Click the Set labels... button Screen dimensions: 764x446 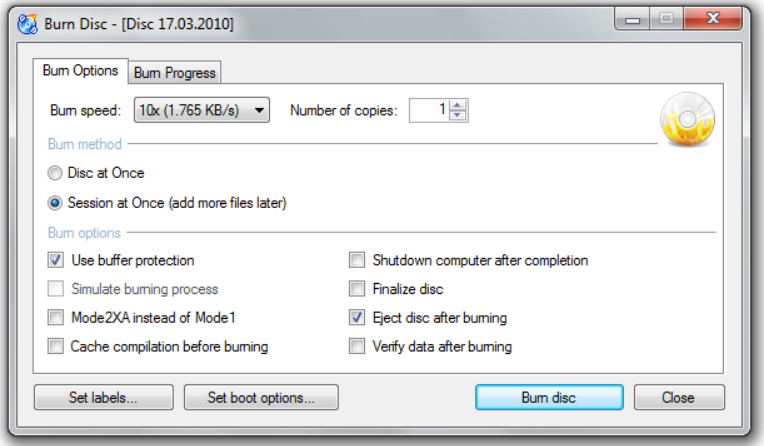(104, 397)
